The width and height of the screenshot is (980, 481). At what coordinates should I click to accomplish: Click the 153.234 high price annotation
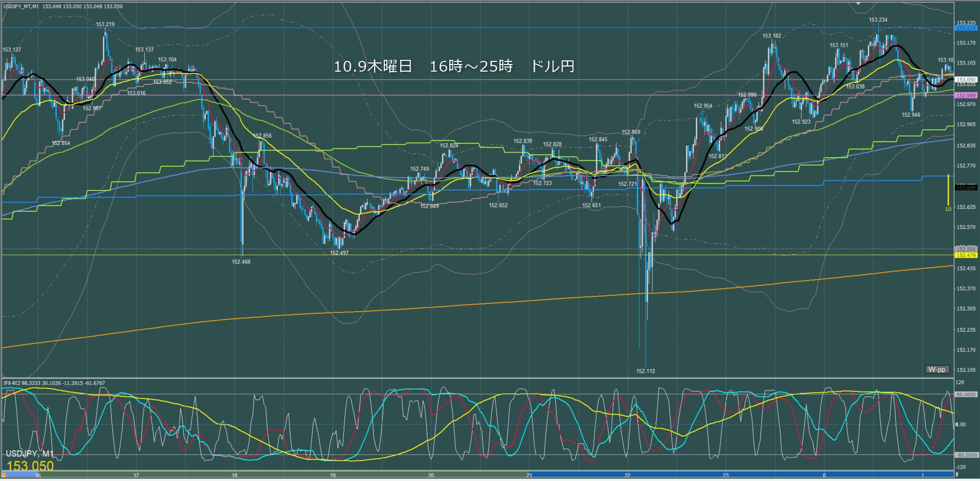878,20
